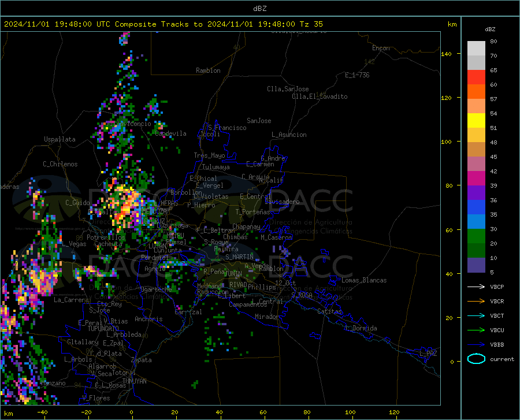Select the red 60 dBZ color swatch

point(476,77)
